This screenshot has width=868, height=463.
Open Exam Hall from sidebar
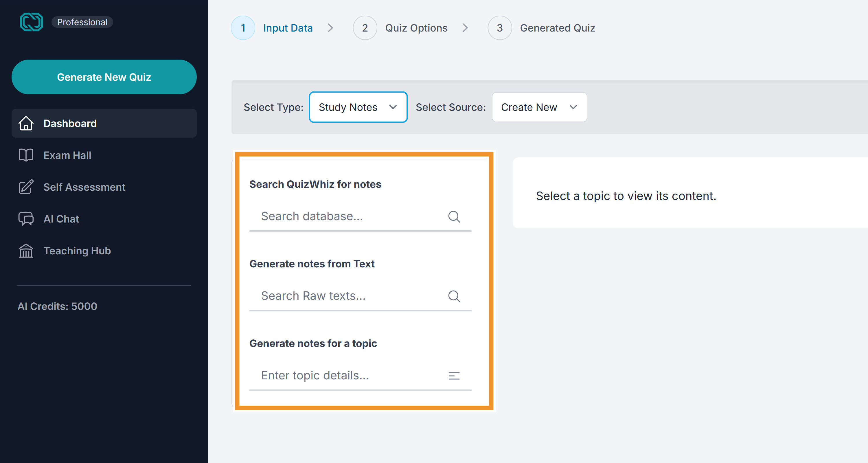pyautogui.click(x=104, y=155)
